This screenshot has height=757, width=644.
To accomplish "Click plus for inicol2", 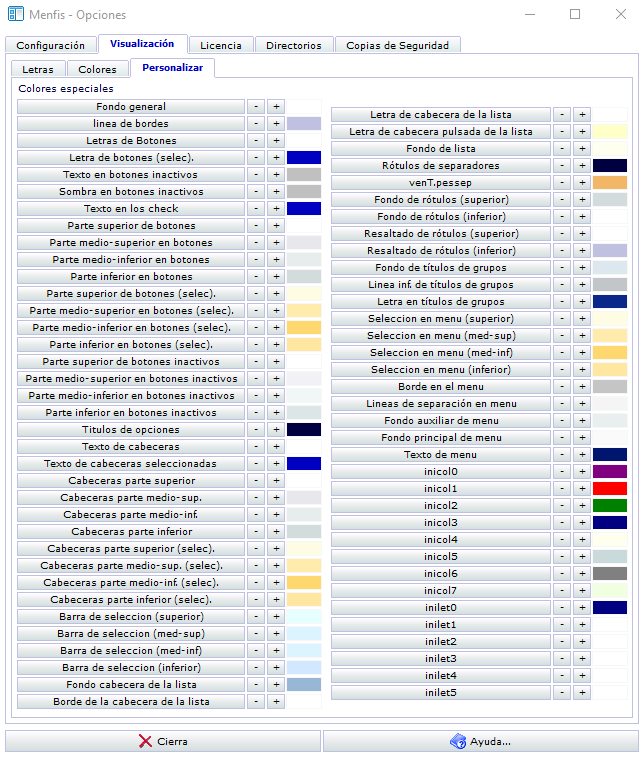I will tap(582, 505).
